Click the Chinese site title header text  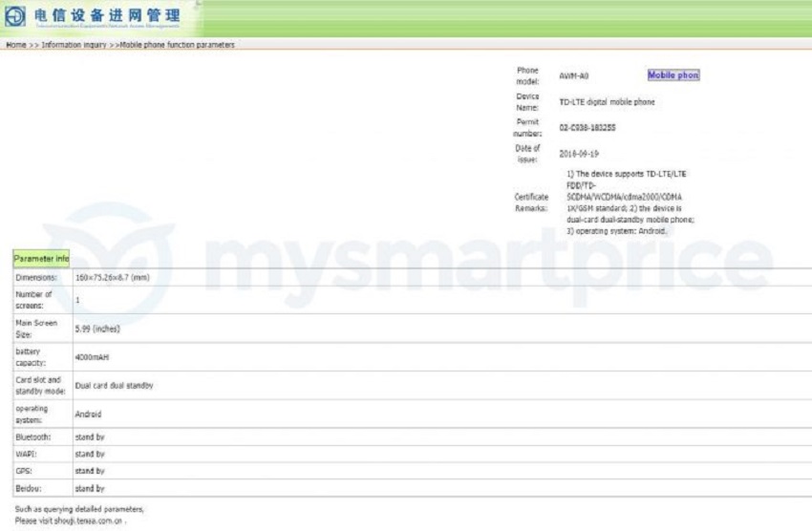pyautogui.click(x=107, y=15)
